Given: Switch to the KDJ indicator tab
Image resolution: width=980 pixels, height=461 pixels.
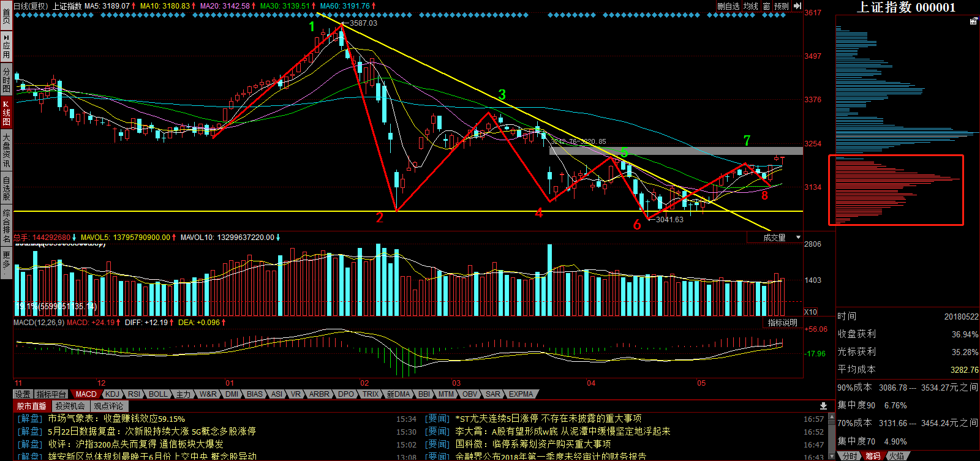Looking at the screenshot, I should (x=112, y=394).
